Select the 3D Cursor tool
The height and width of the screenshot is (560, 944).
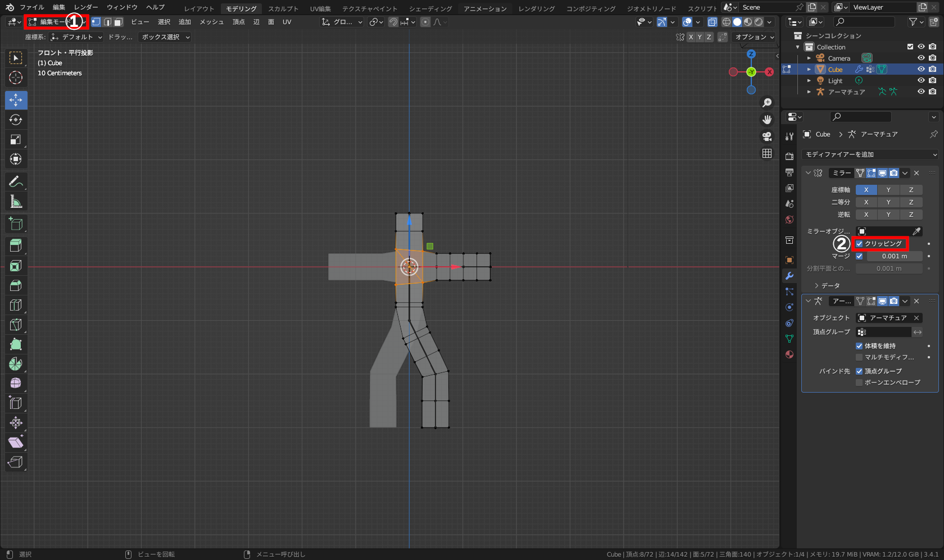coord(16,78)
